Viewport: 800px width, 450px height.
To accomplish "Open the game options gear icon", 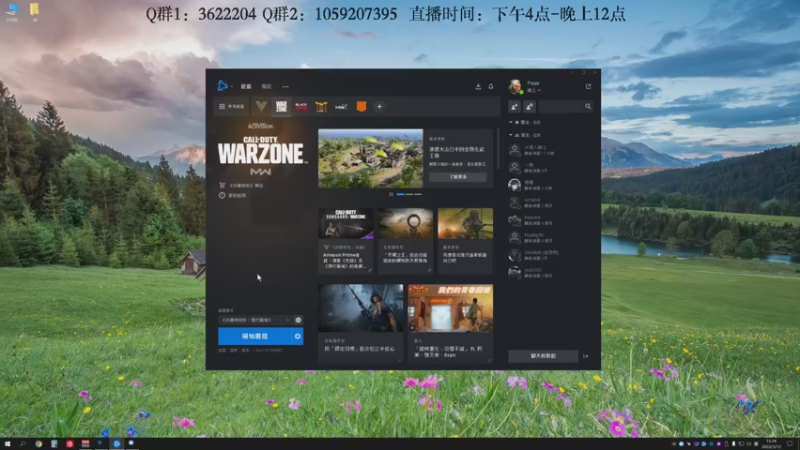I will (297, 336).
